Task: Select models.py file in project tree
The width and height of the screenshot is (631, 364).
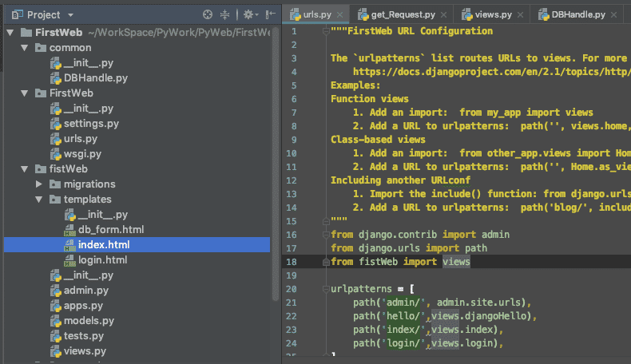Action: (x=90, y=321)
